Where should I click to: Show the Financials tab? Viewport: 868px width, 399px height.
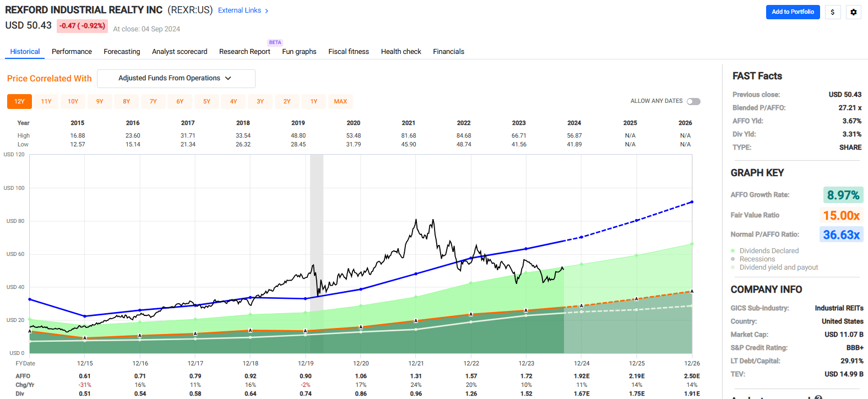[448, 52]
